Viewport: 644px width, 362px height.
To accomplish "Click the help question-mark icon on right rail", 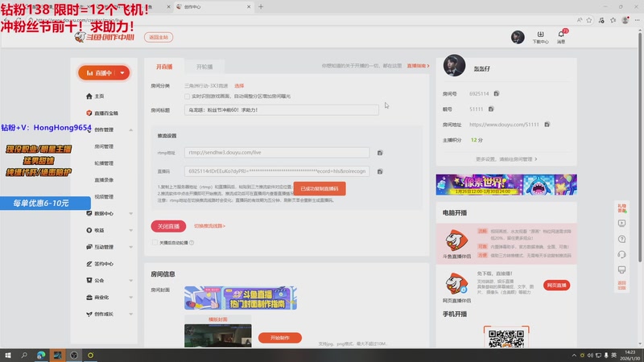I will pyautogui.click(x=621, y=239).
